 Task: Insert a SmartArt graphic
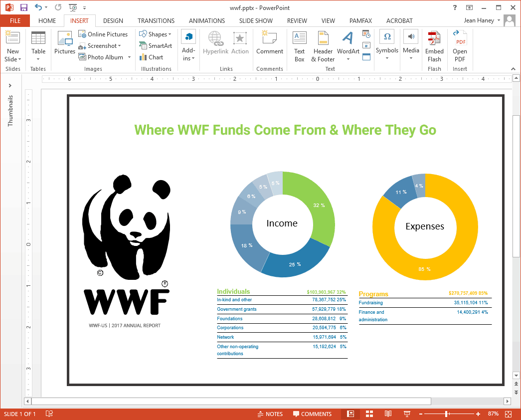[156, 46]
